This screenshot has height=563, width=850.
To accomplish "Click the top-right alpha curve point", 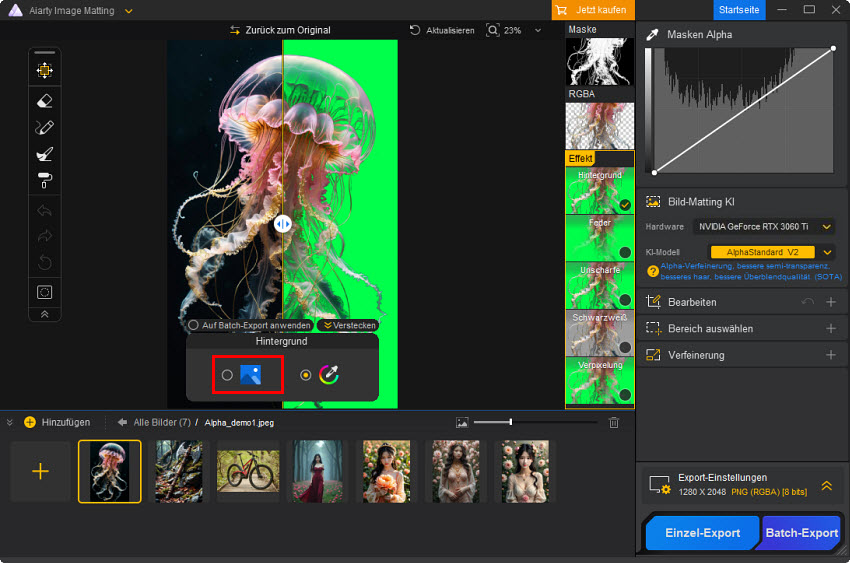I will click(x=833, y=49).
